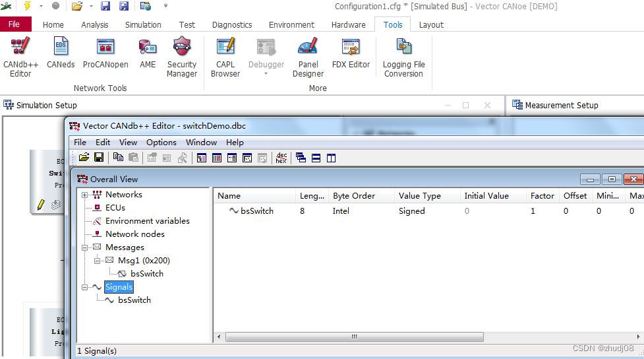Image resolution: width=644 pixels, height=359 pixels.
Task: Open CANdb++ Editor Edit menu
Action: pyautogui.click(x=103, y=143)
